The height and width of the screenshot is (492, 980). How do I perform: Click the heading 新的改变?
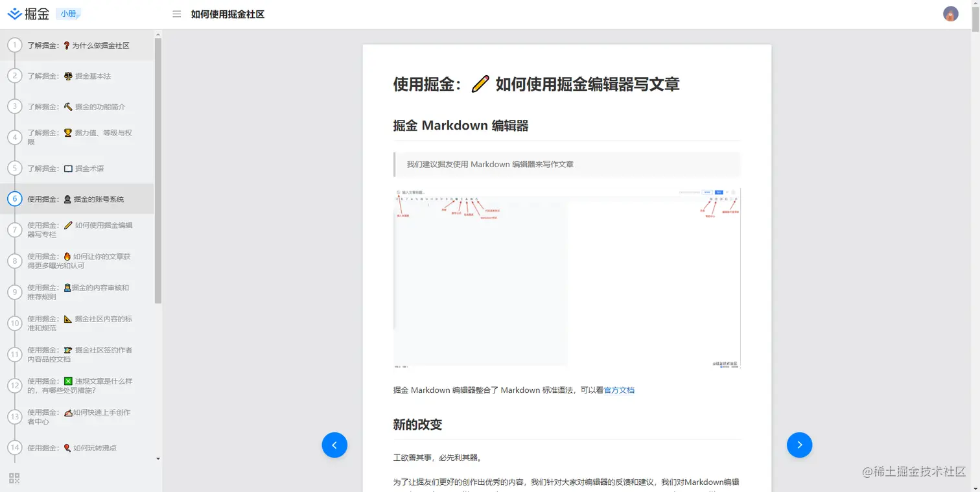pyautogui.click(x=417, y=425)
